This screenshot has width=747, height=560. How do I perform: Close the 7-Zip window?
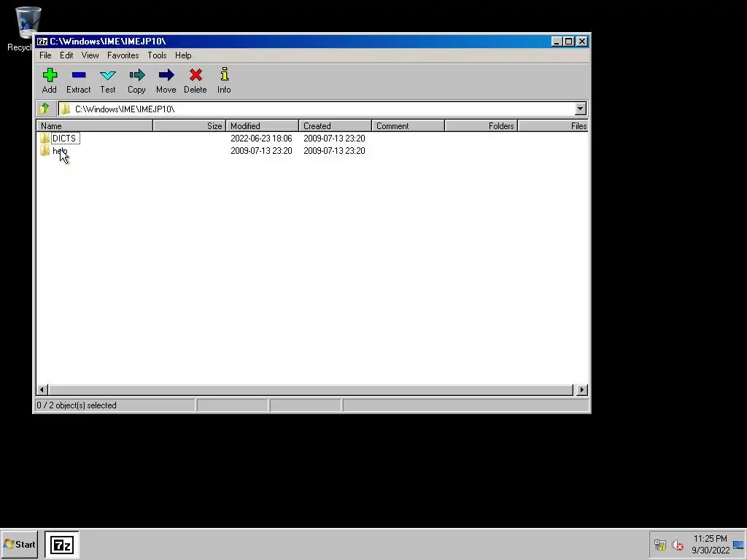(581, 42)
